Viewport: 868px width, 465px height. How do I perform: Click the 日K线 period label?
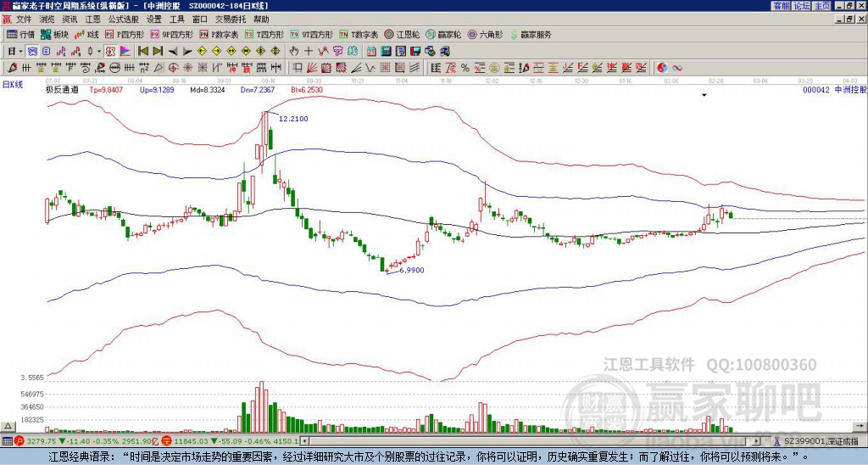tap(13, 84)
